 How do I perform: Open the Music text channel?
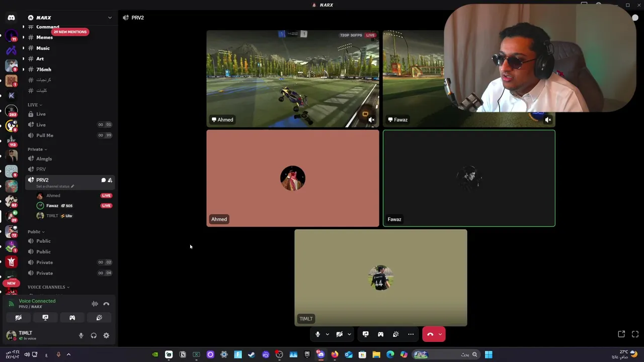click(x=69, y=48)
